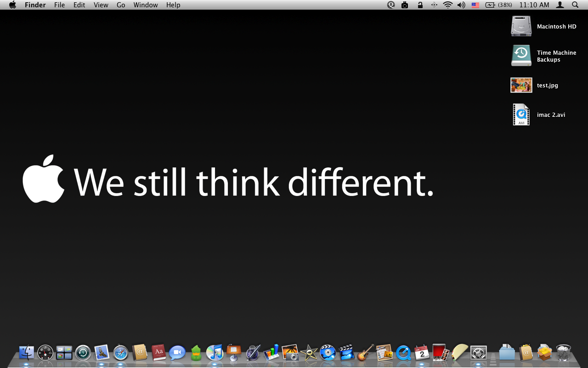Open the Trash
The height and width of the screenshot is (368, 588).
click(x=564, y=353)
